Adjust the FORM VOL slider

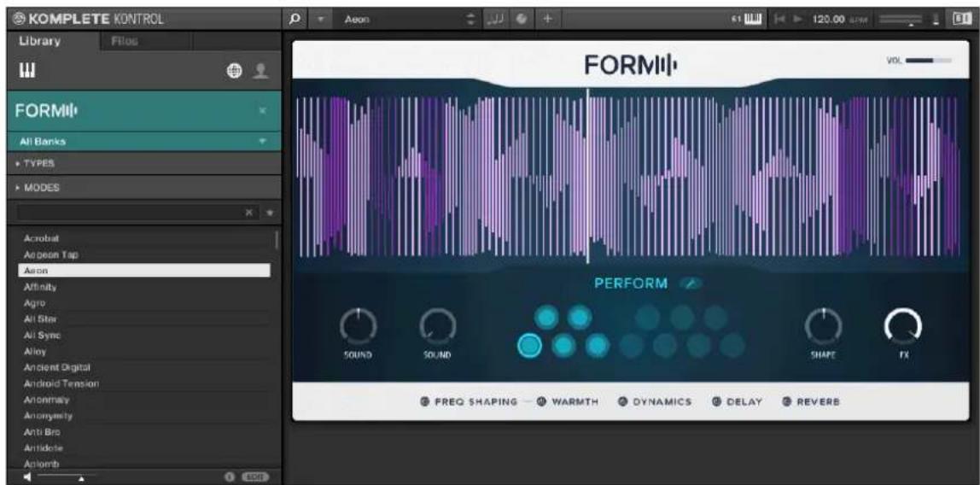tap(928, 61)
